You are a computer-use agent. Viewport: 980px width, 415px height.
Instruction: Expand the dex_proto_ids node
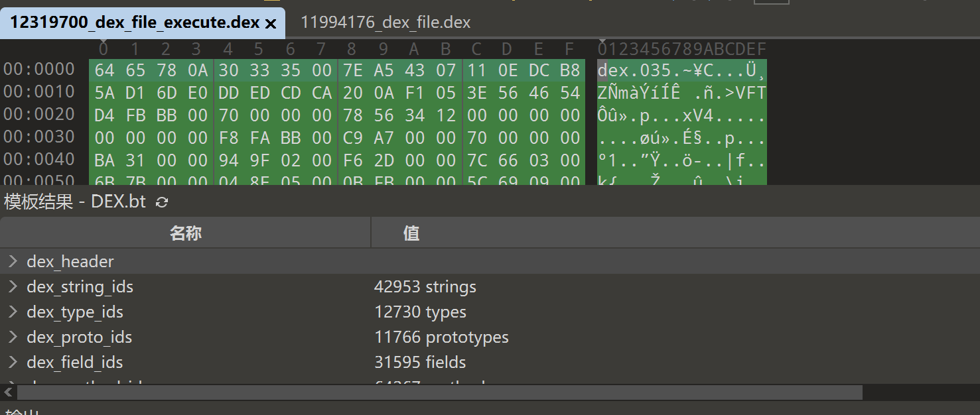(x=12, y=337)
